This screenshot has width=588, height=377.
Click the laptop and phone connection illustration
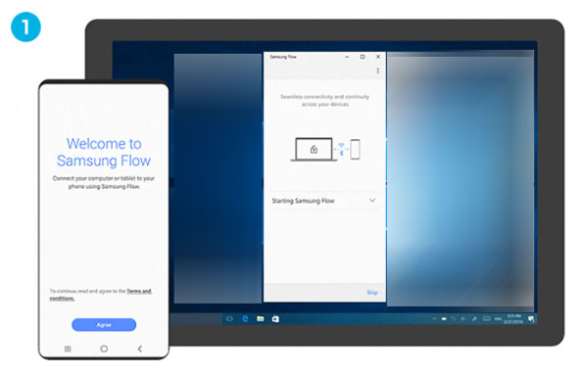[x=325, y=149]
